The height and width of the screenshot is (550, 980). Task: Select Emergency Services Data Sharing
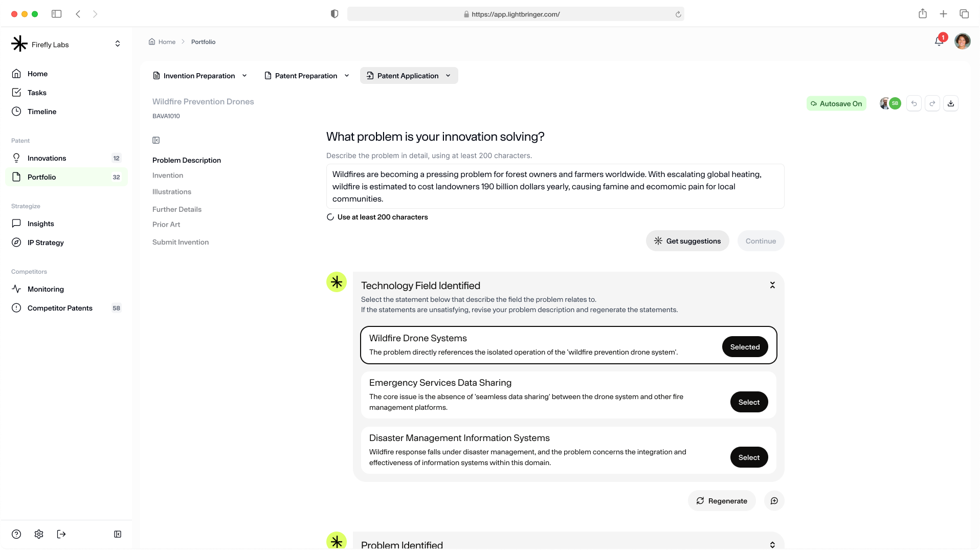tap(749, 402)
